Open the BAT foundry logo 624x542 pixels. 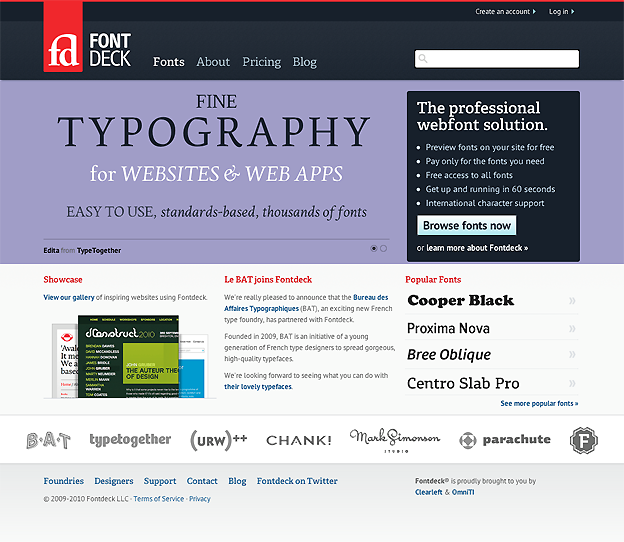[49, 440]
